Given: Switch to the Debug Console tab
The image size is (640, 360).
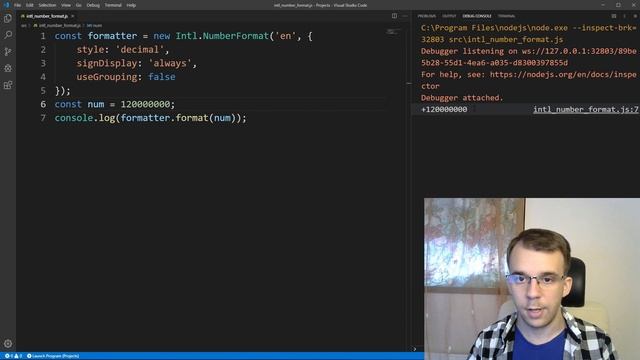Looking at the screenshot, I should coord(477,16).
